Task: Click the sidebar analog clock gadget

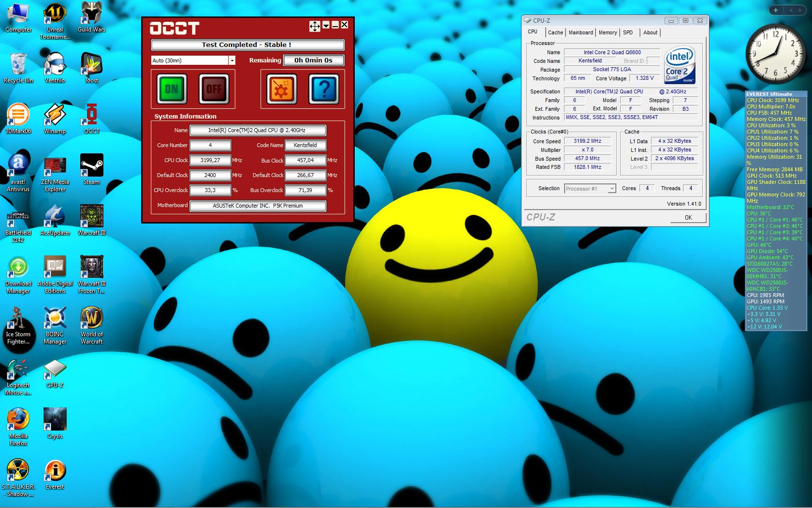Action: (775, 54)
